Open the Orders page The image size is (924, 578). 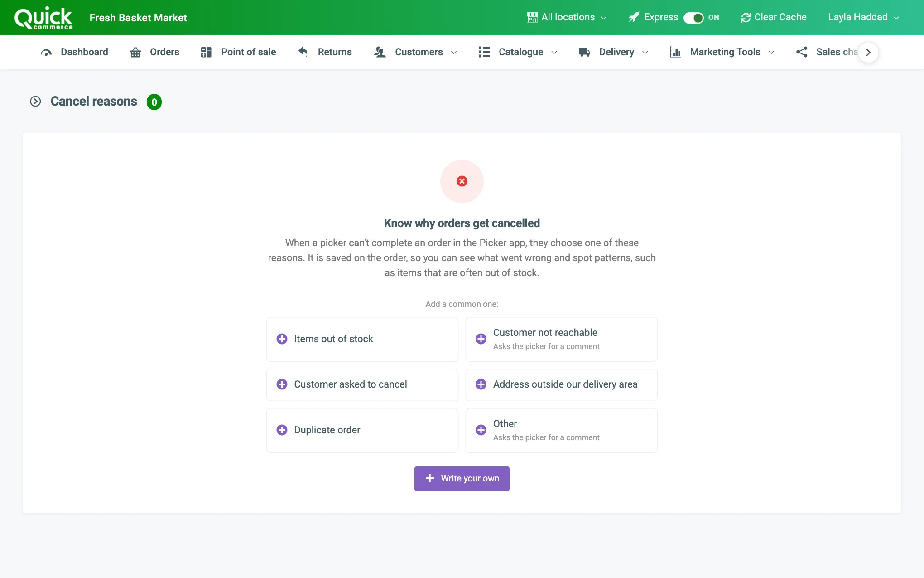[154, 52]
